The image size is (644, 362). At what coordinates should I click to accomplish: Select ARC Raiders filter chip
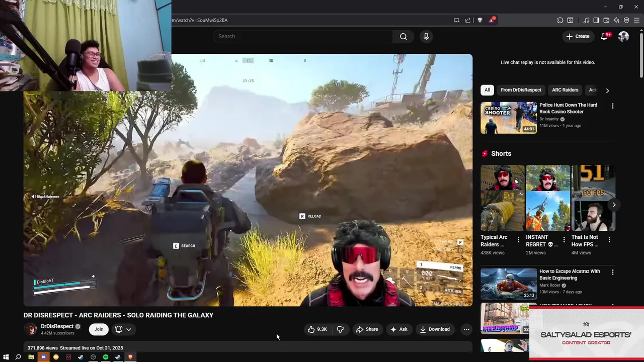click(565, 90)
